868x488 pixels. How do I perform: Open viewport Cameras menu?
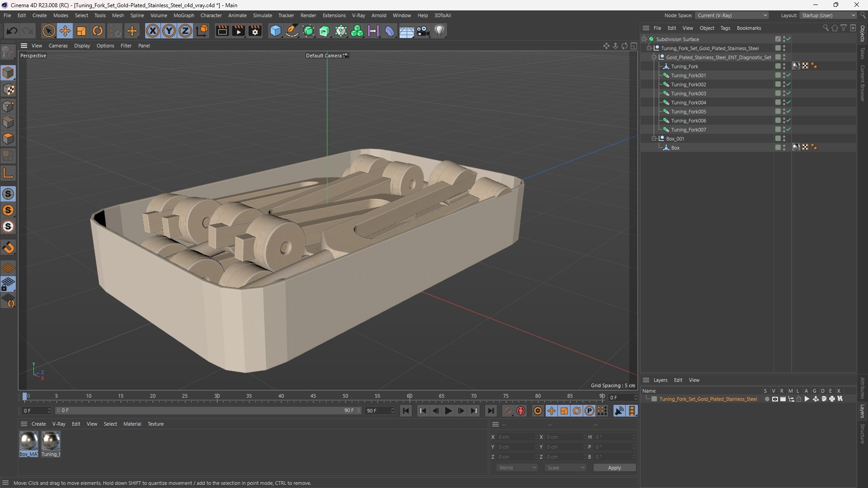click(58, 46)
